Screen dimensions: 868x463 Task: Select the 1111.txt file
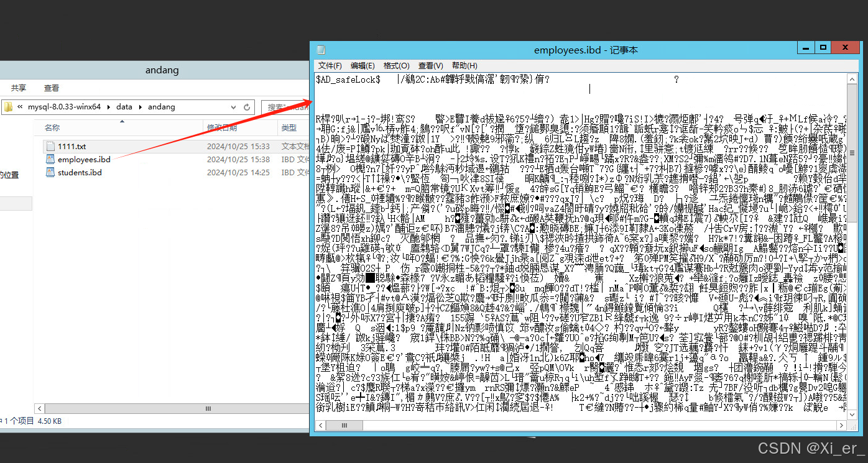72,146
